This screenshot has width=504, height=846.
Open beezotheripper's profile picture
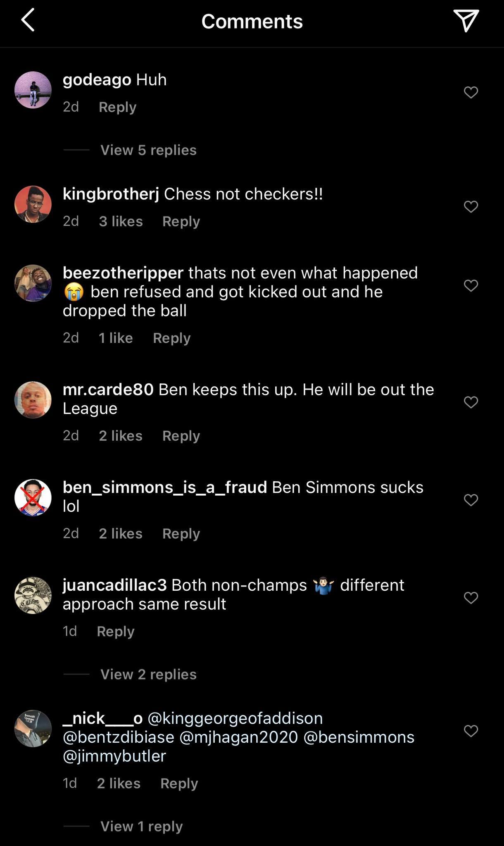33,285
